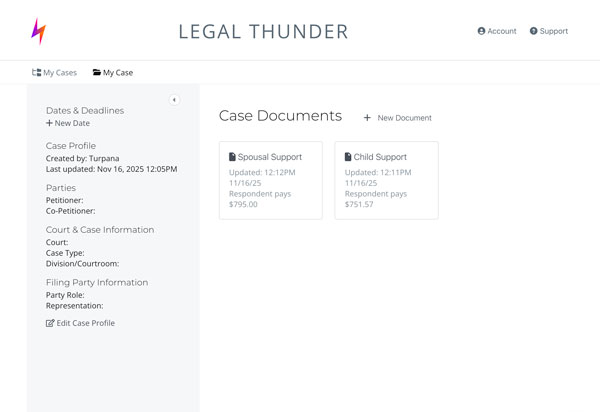Add a document via New Document
This screenshot has height=412, width=600.
[x=404, y=118]
